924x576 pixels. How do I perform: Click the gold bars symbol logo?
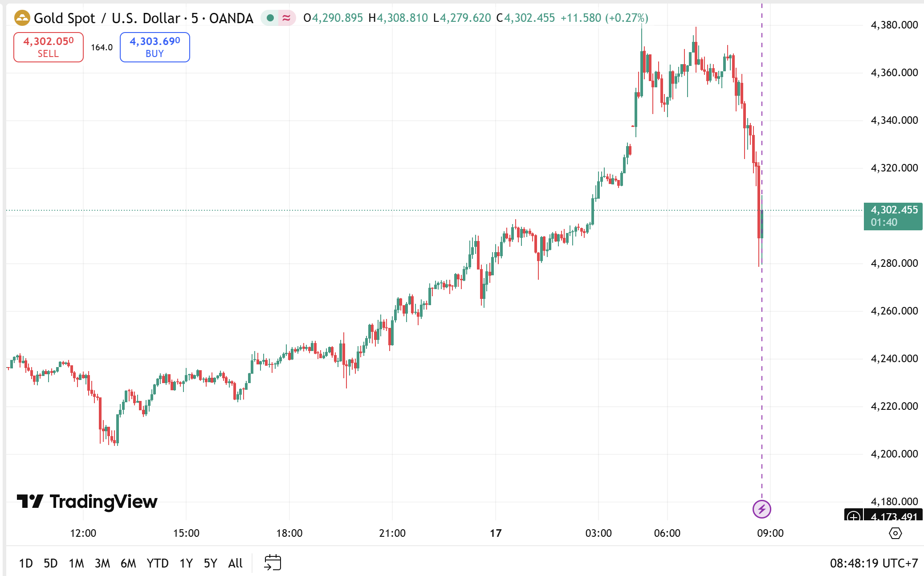pyautogui.click(x=22, y=18)
